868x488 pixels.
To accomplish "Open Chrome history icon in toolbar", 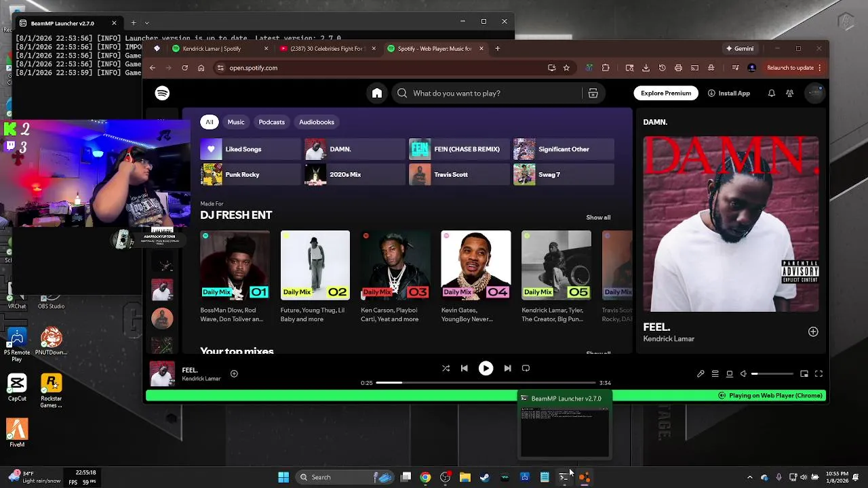I will [x=662, y=68].
